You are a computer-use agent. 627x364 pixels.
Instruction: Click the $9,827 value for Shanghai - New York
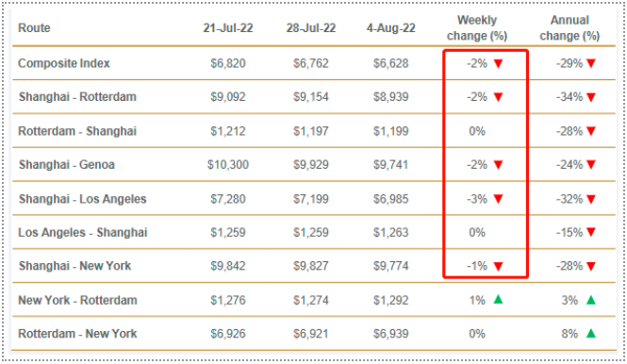(311, 266)
